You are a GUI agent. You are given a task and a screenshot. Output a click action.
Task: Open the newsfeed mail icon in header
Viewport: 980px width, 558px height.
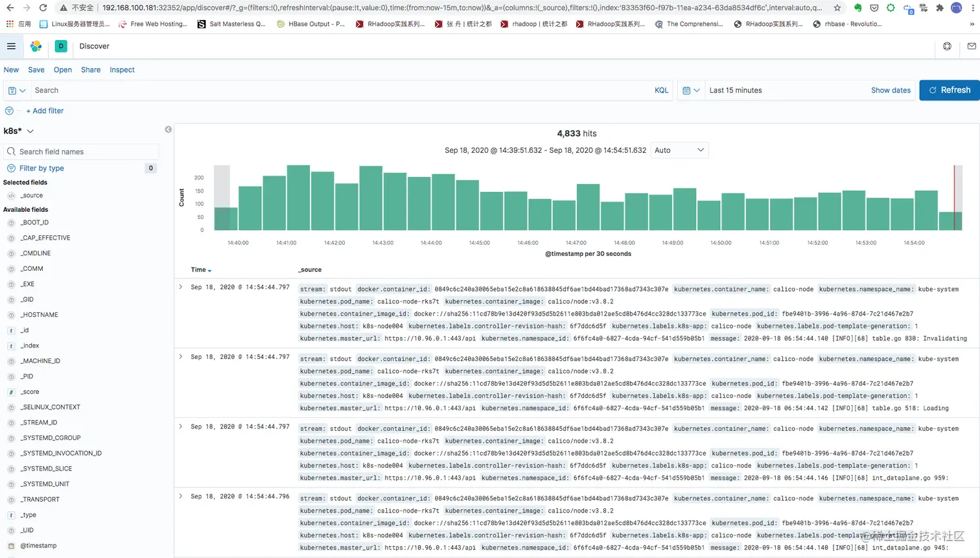point(971,46)
